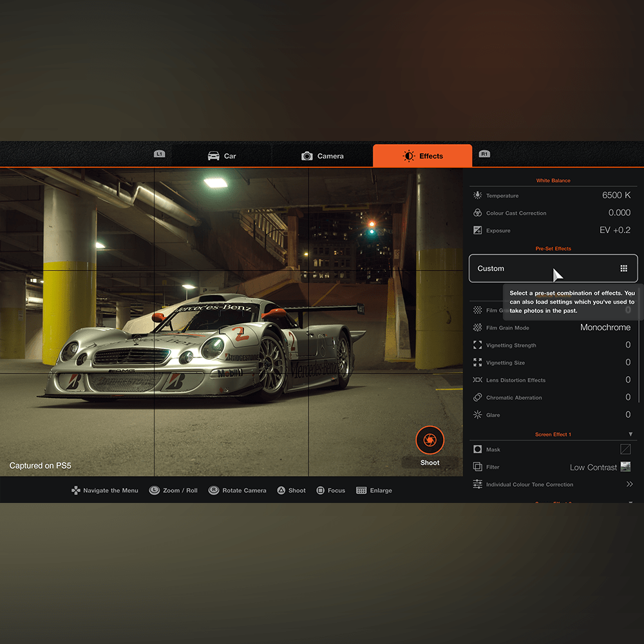
Task: Switch to the Car tab
Action: (x=222, y=156)
